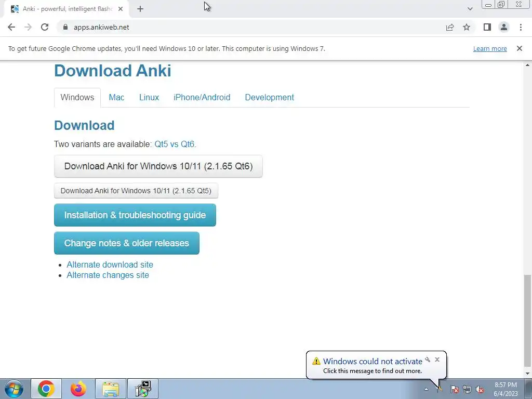Viewport: 532px width, 399px height.
Task: Click the browser forward arrow
Action: point(28,27)
